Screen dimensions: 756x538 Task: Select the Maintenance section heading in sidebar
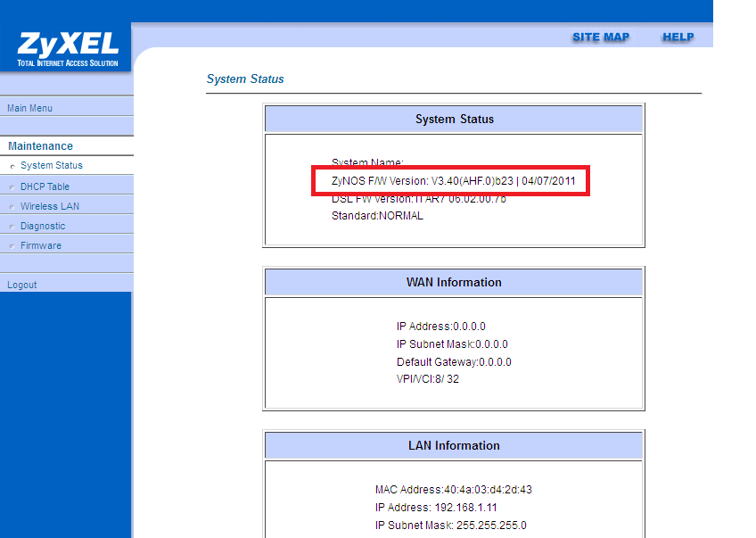click(x=40, y=146)
